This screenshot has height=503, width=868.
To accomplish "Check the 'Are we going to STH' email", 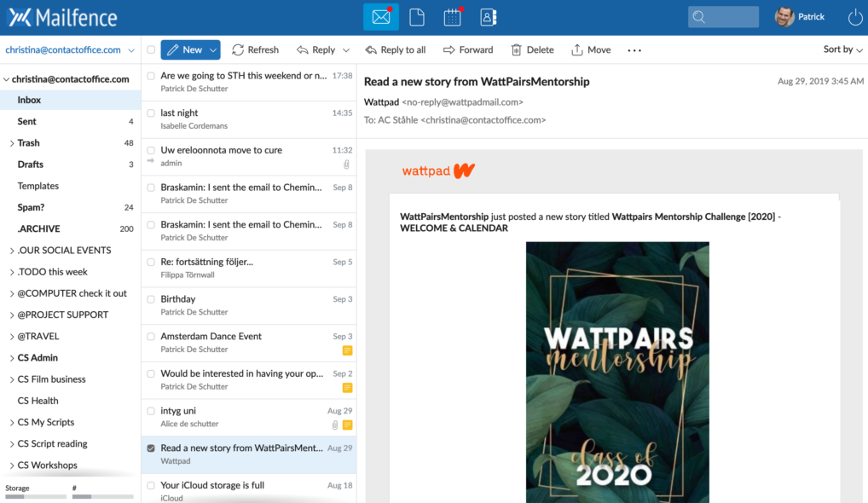I will [151, 76].
